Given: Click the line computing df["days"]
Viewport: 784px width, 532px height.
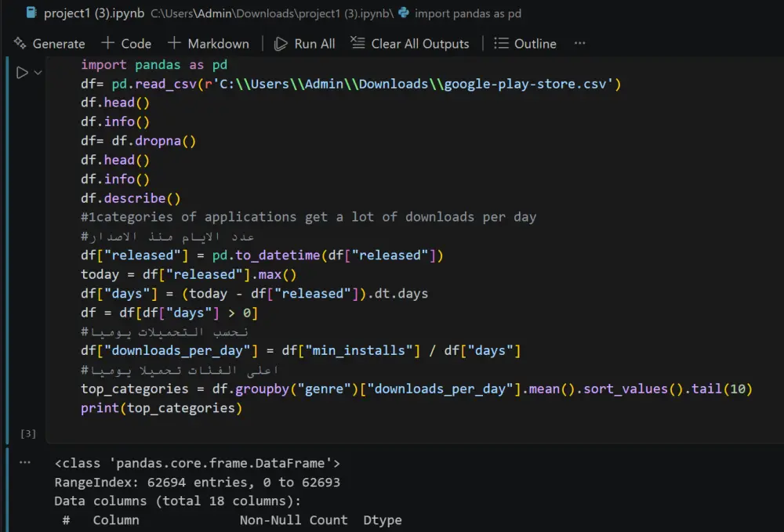Looking at the screenshot, I should point(255,294).
